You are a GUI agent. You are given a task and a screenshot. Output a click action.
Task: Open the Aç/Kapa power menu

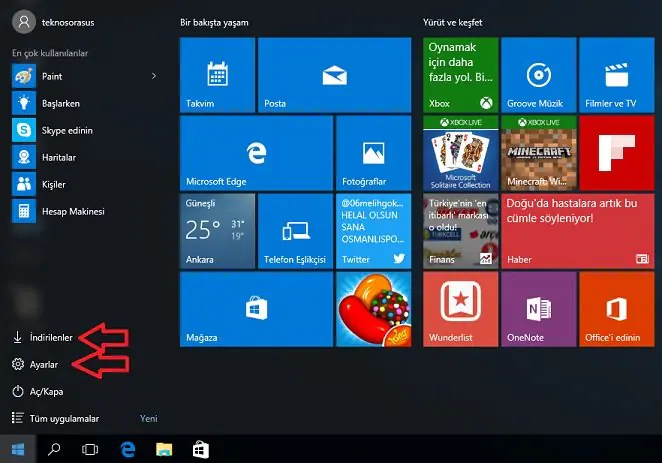tap(47, 392)
